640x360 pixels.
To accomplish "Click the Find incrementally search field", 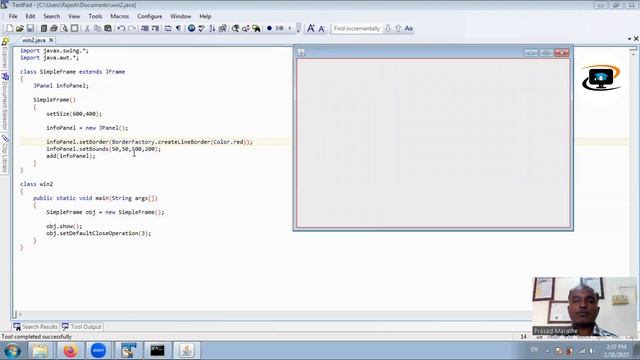I will [356, 29].
